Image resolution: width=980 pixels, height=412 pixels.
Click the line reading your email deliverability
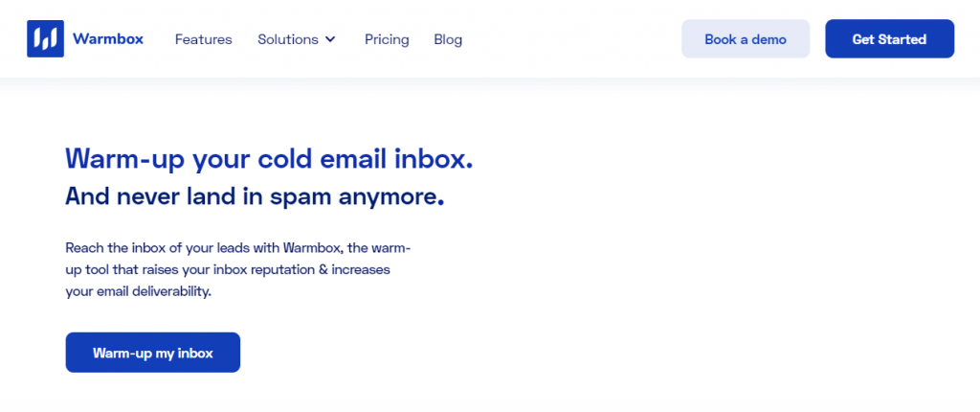click(138, 292)
